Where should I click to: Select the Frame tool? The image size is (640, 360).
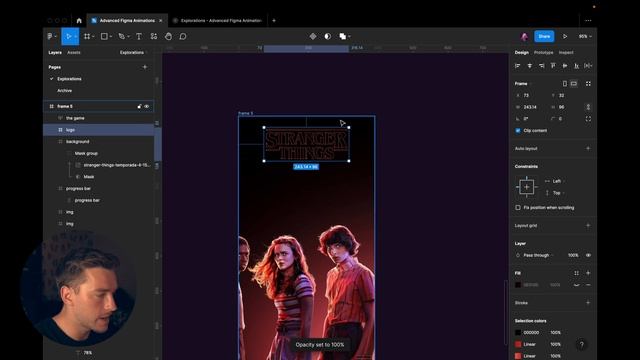click(87, 36)
